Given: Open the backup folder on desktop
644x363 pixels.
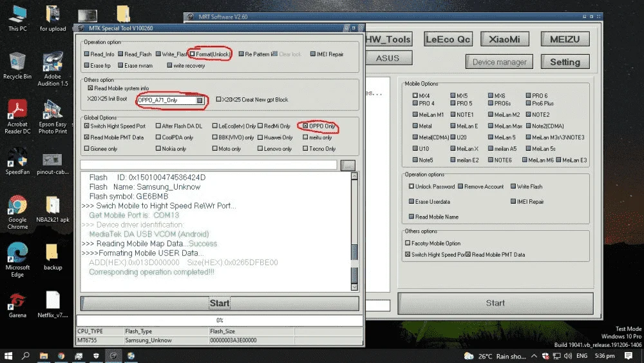Looking at the screenshot, I should [53, 257].
